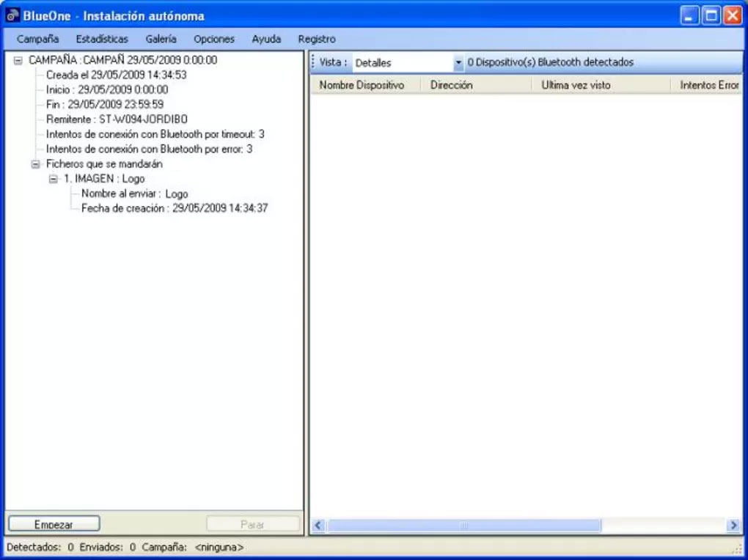Click the disabled Parar button
The image size is (748, 560).
[252, 524]
